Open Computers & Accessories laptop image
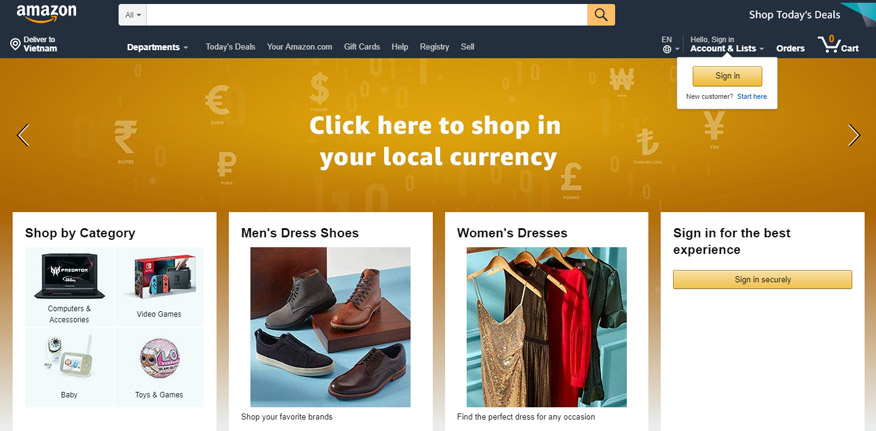The image size is (876, 431). [x=69, y=276]
